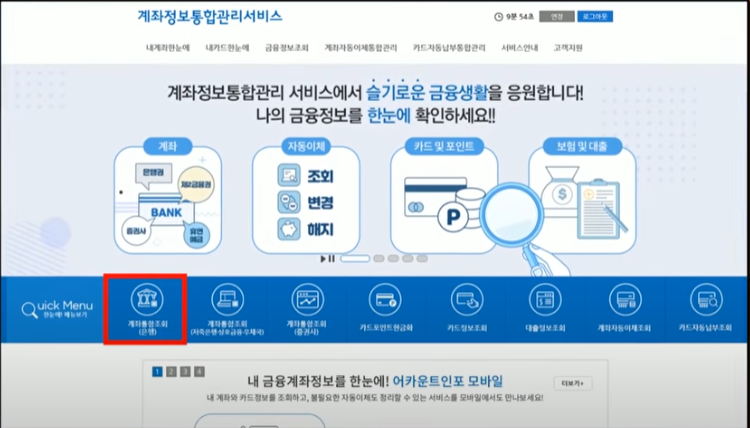This screenshot has width=750, height=428.
Task: Click the 변경 icon in 자동이체 card
Action: point(289,202)
